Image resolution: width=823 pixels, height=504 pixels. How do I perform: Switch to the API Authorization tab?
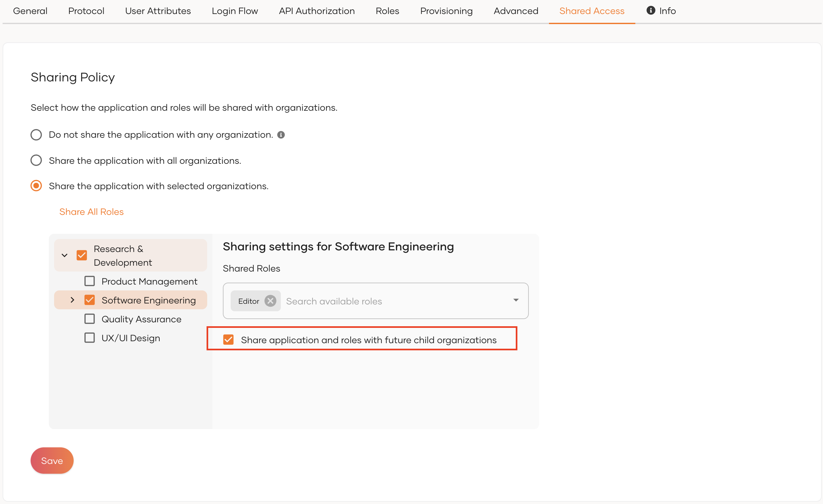point(317,11)
